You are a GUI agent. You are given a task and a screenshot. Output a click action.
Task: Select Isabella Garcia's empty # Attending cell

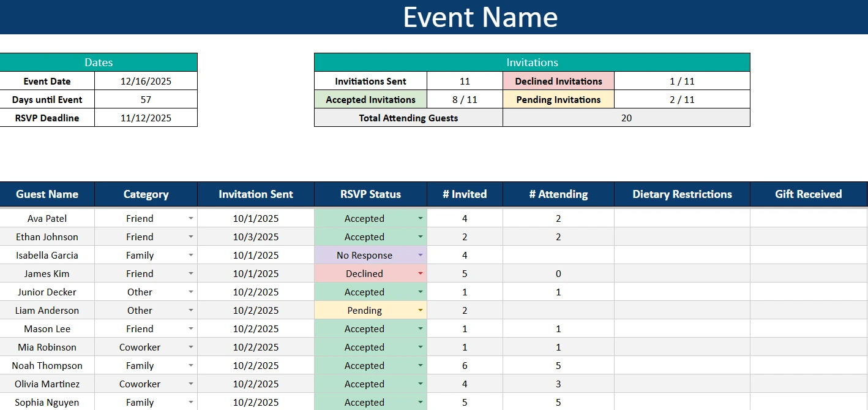[x=558, y=256]
